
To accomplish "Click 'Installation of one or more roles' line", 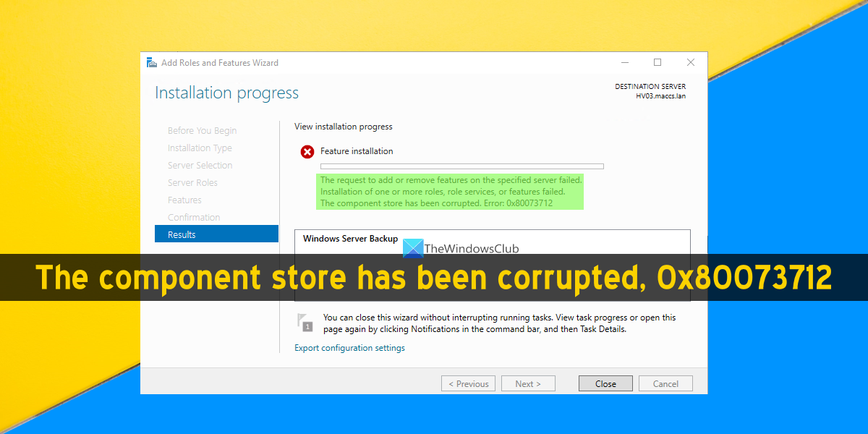I will 443,192.
